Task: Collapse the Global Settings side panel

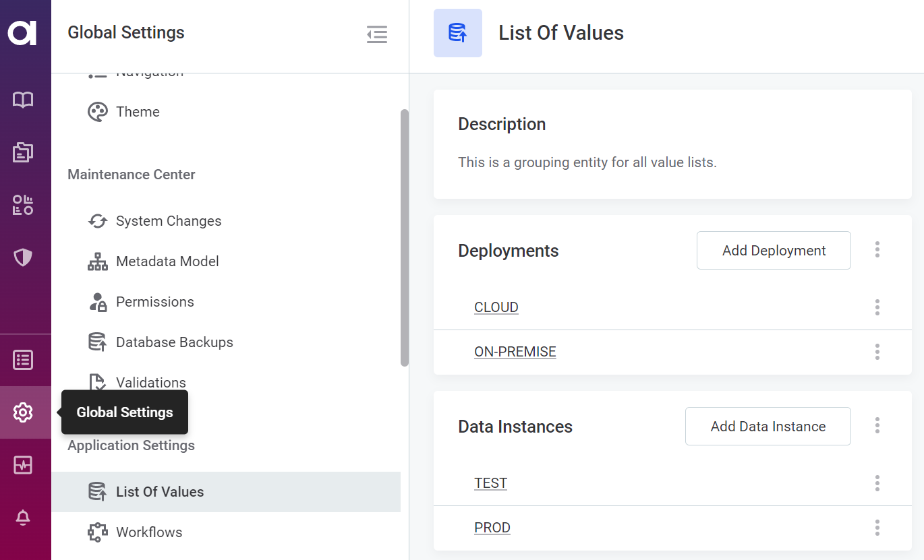Action: (377, 34)
